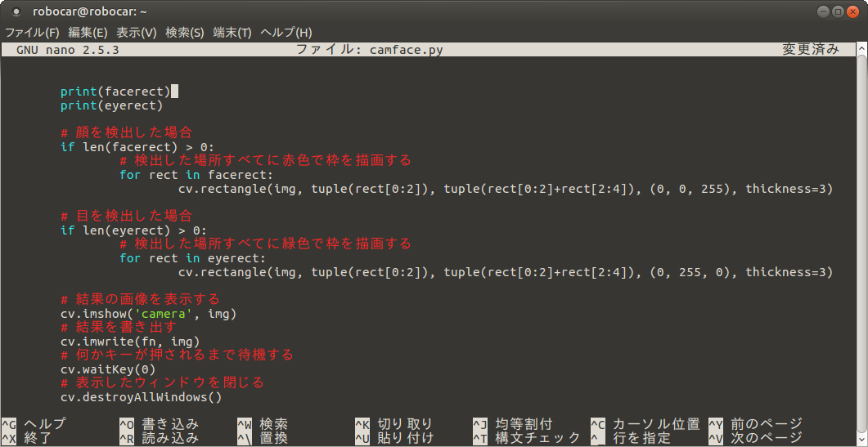This screenshot has height=447, width=868.
Task: Click the ^K 切り取り shortcut
Action: (x=394, y=424)
